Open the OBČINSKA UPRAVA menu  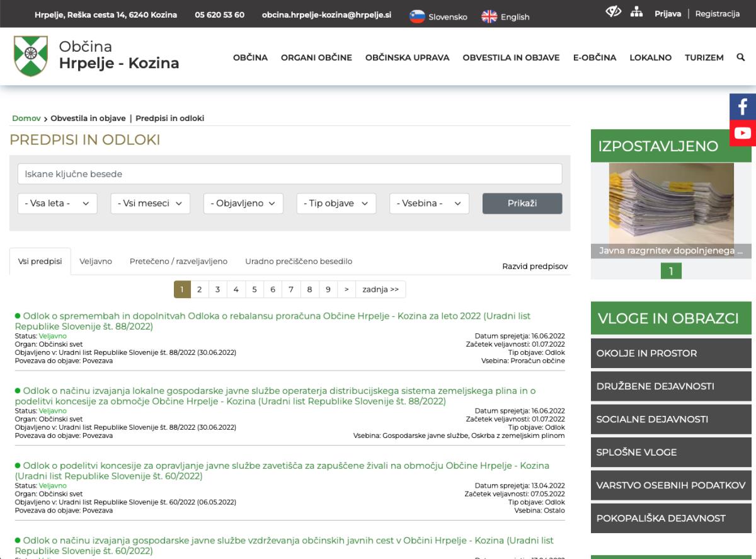pyautogui.click(x=407, y=57)
